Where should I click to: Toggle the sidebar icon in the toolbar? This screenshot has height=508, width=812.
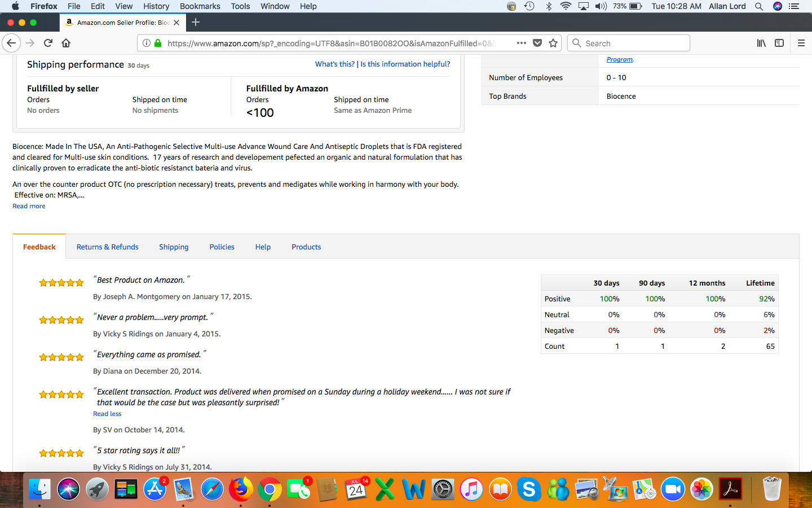[x=779, y=43]
